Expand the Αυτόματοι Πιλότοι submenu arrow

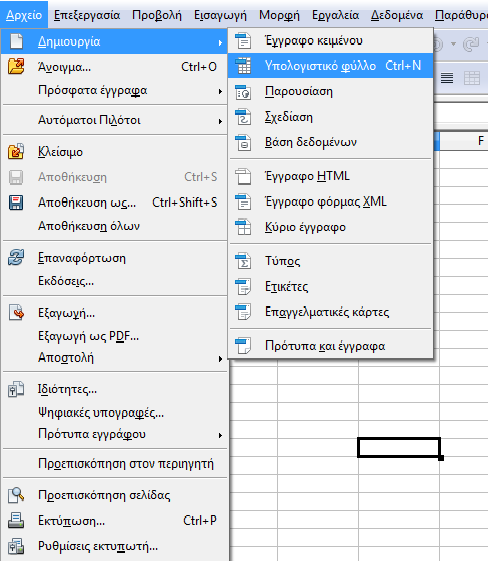click(x=220, y=122)
